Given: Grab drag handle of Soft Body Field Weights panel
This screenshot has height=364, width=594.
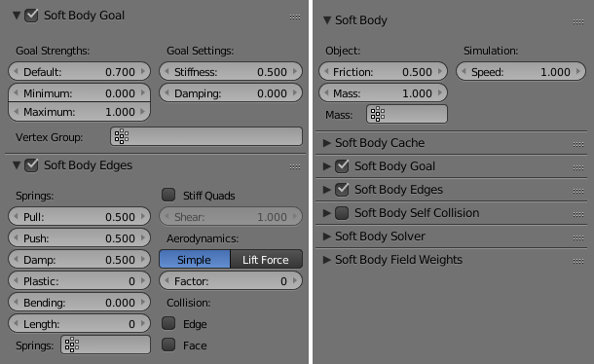Looking at the screenshot, I should (x=578, y=261).
